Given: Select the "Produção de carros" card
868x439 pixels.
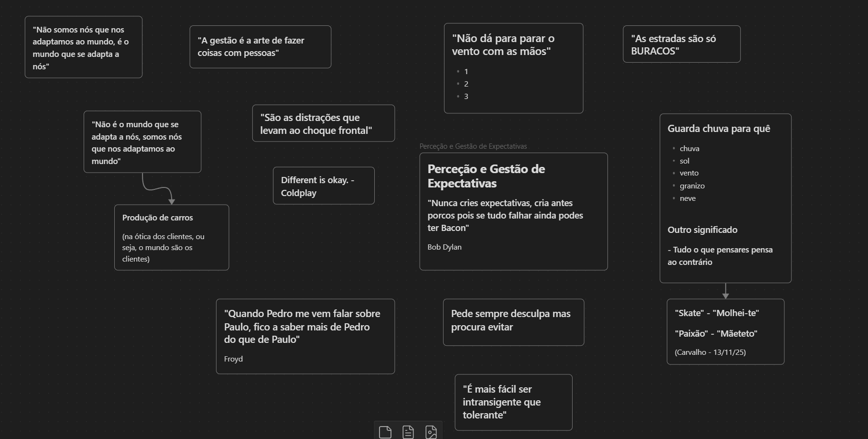Looking at the screenshot, I should point(171,238).
